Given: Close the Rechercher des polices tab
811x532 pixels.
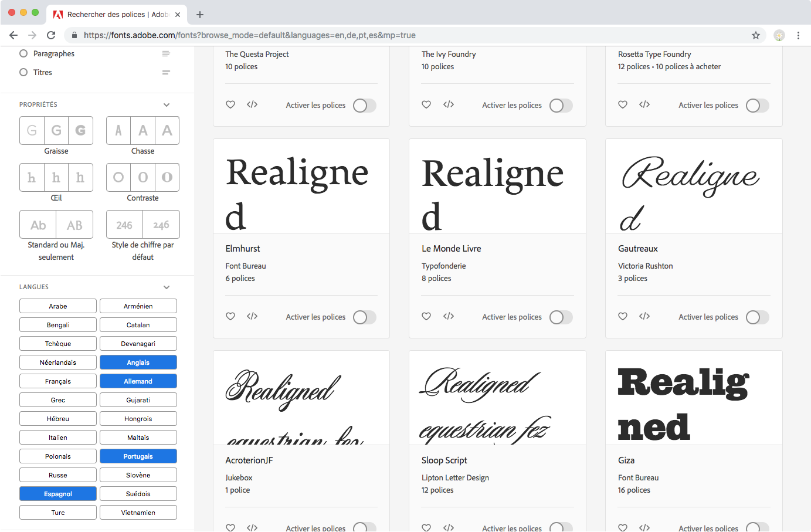Looking at the screenshot, I should 178,15.
